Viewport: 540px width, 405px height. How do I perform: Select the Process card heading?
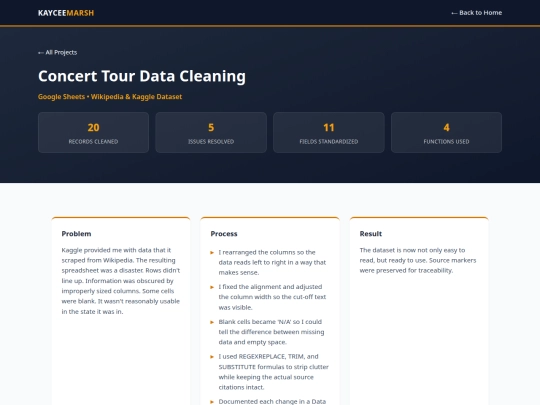(x=224, y=234)
